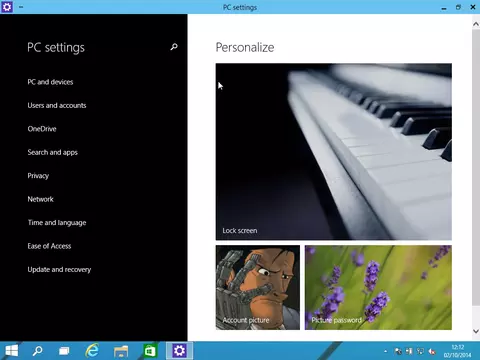Open Update and recovery section
The width and height of the screenshot is (480, 360).
coord(59,269)
